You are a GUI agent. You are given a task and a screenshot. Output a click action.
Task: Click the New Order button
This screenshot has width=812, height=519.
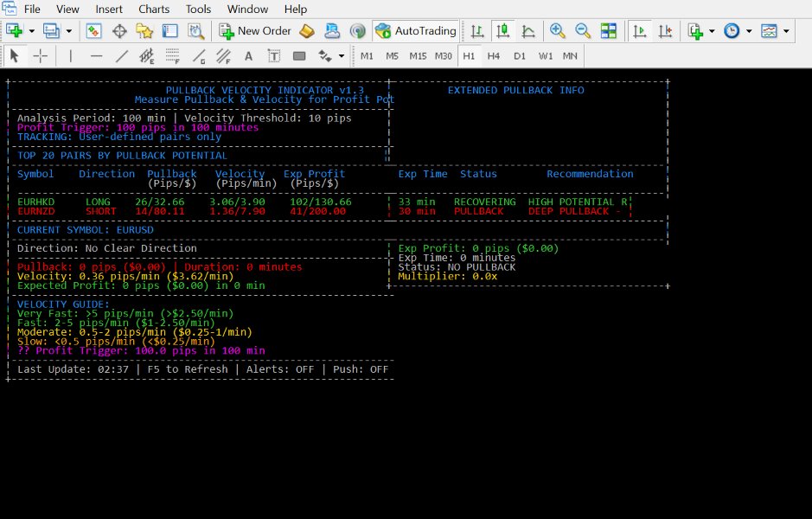[x=255, y=31]
